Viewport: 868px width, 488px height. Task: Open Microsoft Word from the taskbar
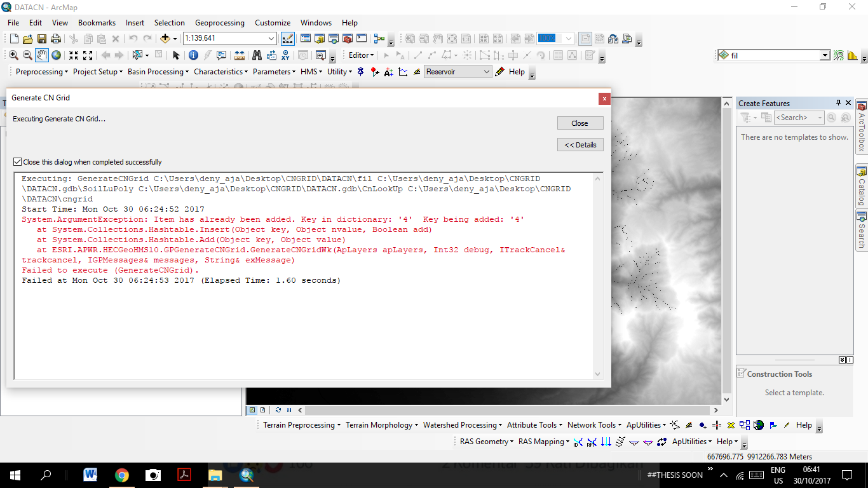tap(90, 475)
